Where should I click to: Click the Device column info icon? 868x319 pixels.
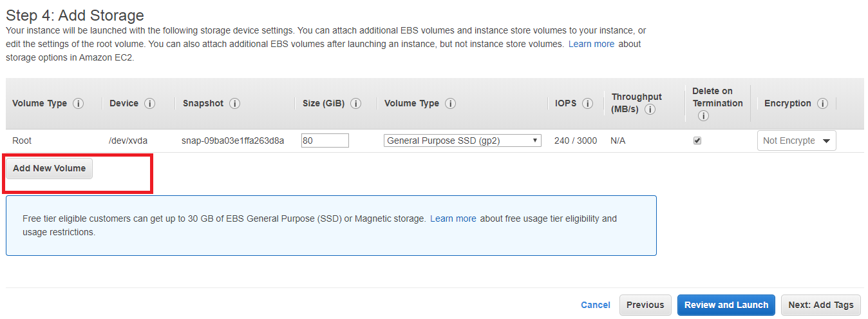150,104
